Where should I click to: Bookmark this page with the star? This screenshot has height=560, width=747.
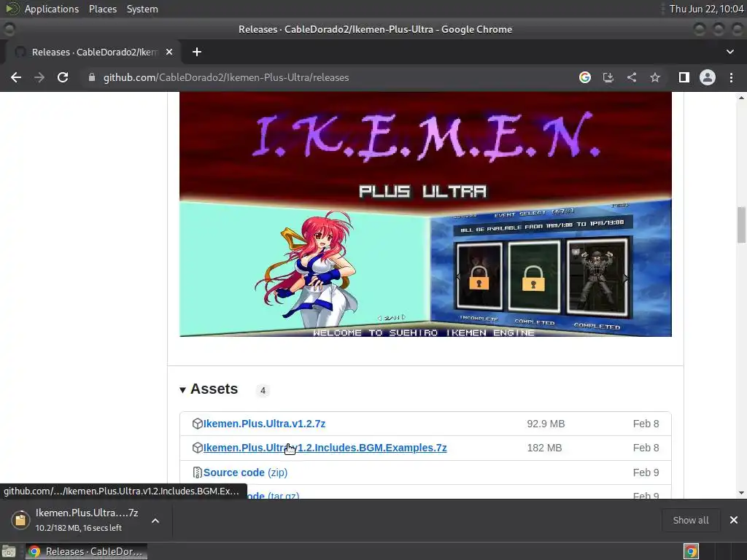(655, 77)
